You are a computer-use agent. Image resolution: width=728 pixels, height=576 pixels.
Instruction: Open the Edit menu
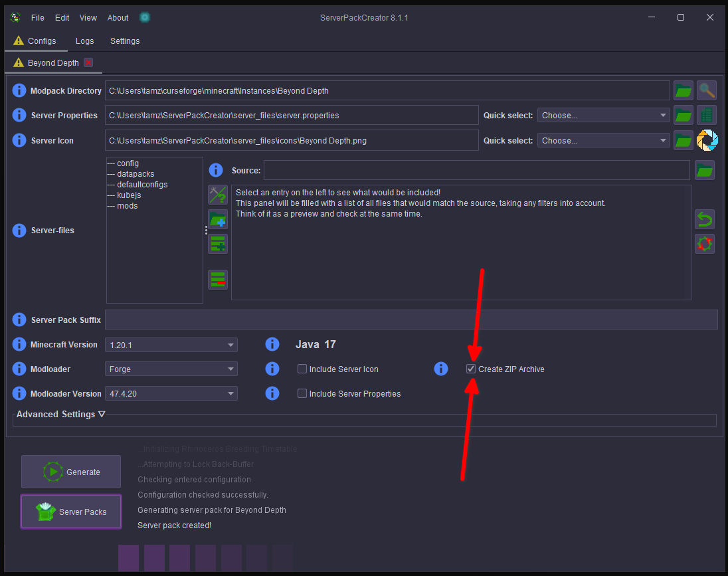tap(62, 18)
